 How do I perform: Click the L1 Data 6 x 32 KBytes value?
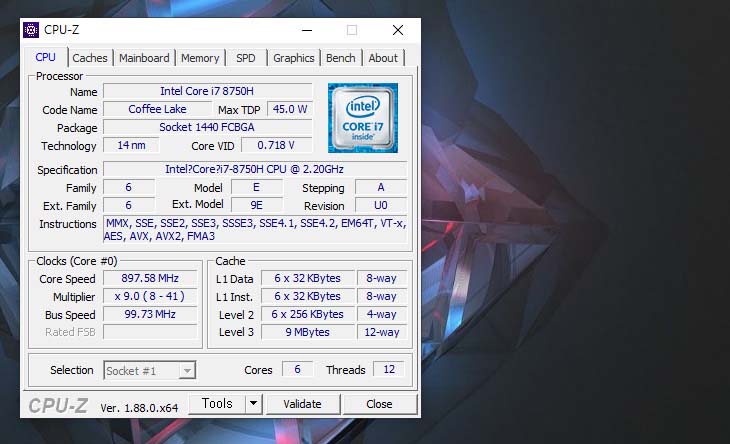pos(308,278)
